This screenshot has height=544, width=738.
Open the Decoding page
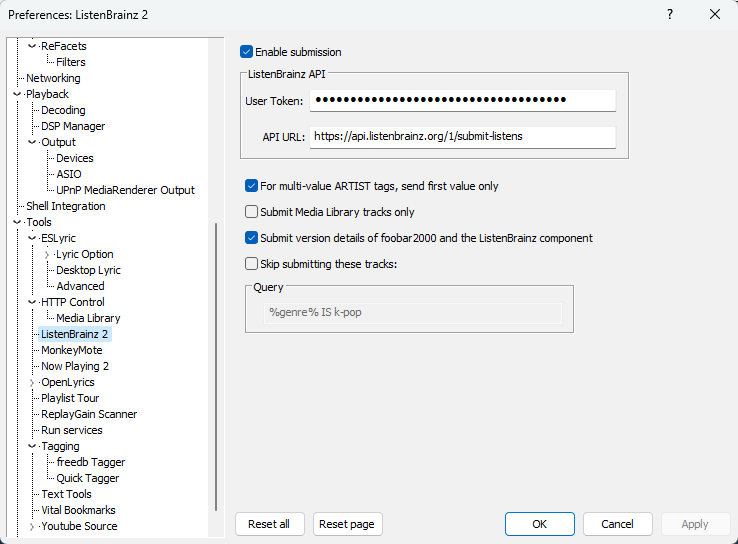click(x=63, y=110)
